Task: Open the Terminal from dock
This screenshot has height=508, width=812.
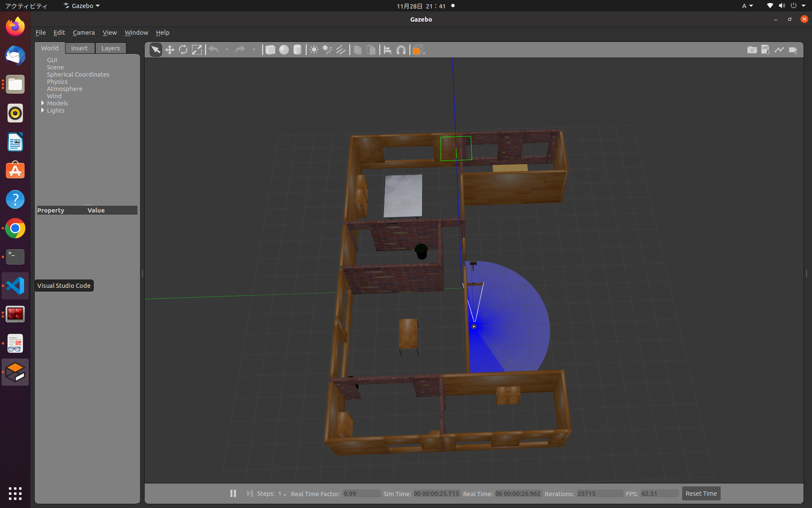Action: 15,257
